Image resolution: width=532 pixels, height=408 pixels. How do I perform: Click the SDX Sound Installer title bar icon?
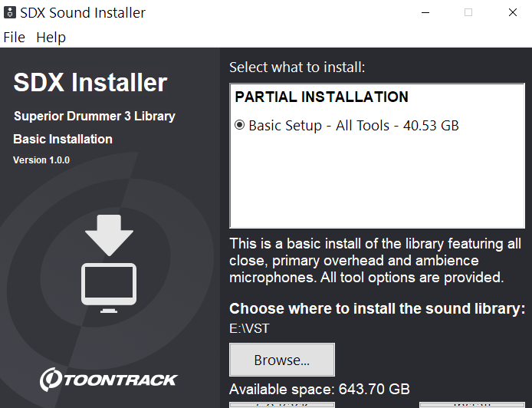coord(9,12)
